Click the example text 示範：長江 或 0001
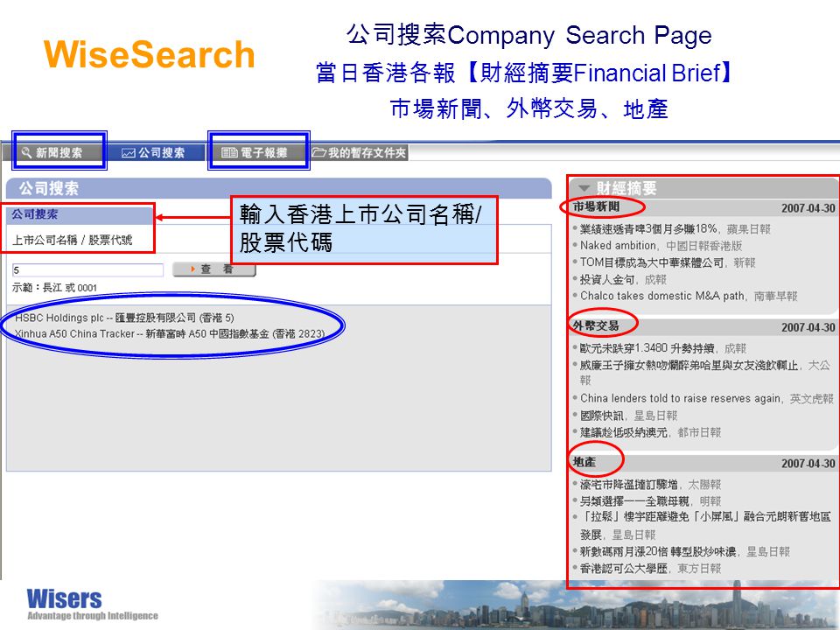 pyautogui.click(x=54, y=288)
